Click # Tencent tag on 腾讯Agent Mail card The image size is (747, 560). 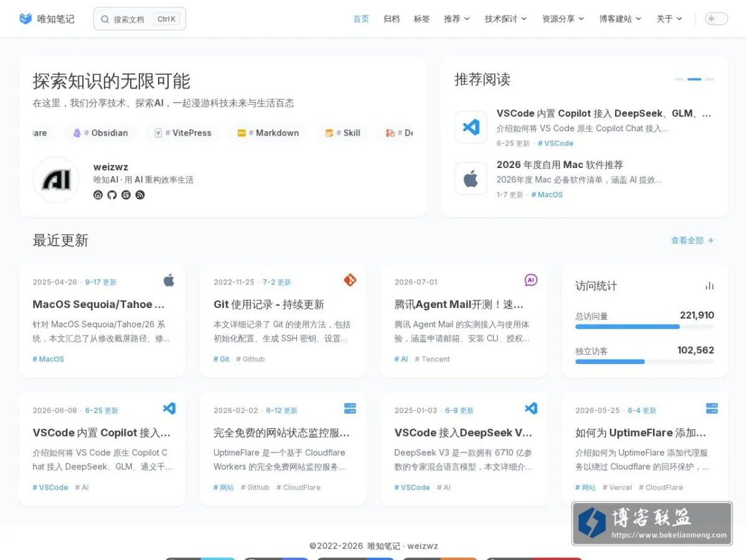point(432,359)
